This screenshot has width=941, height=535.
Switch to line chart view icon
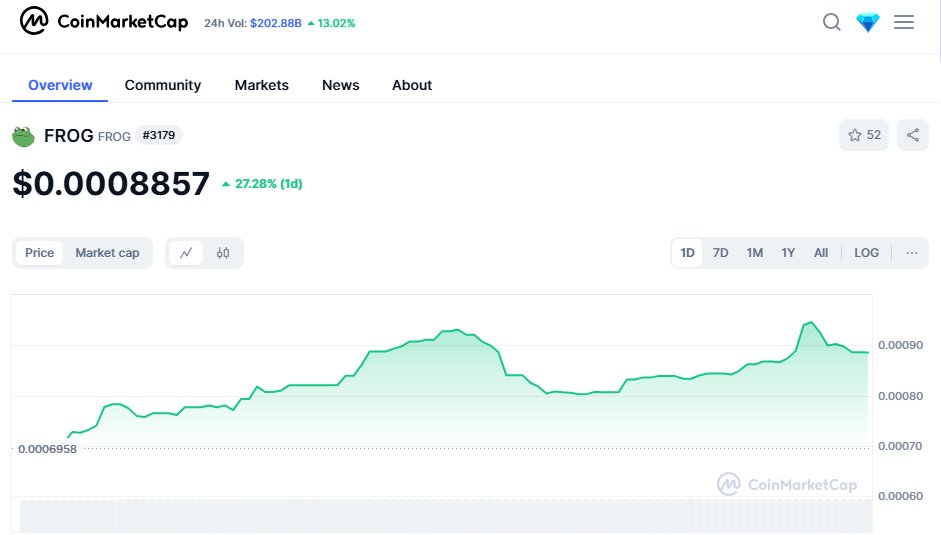(186, 253)
